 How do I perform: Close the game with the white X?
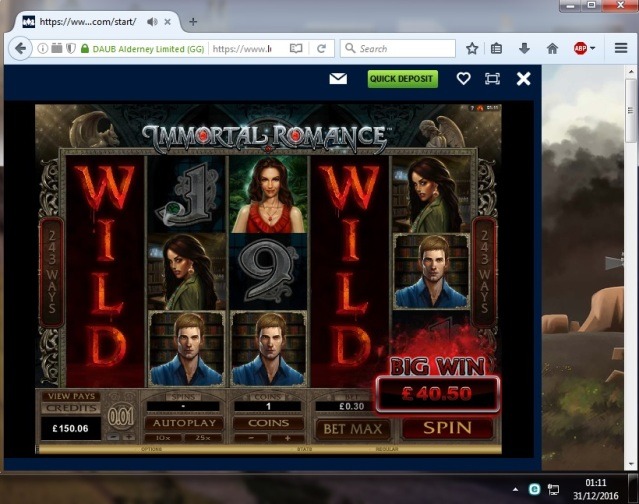tap(523, 79)
